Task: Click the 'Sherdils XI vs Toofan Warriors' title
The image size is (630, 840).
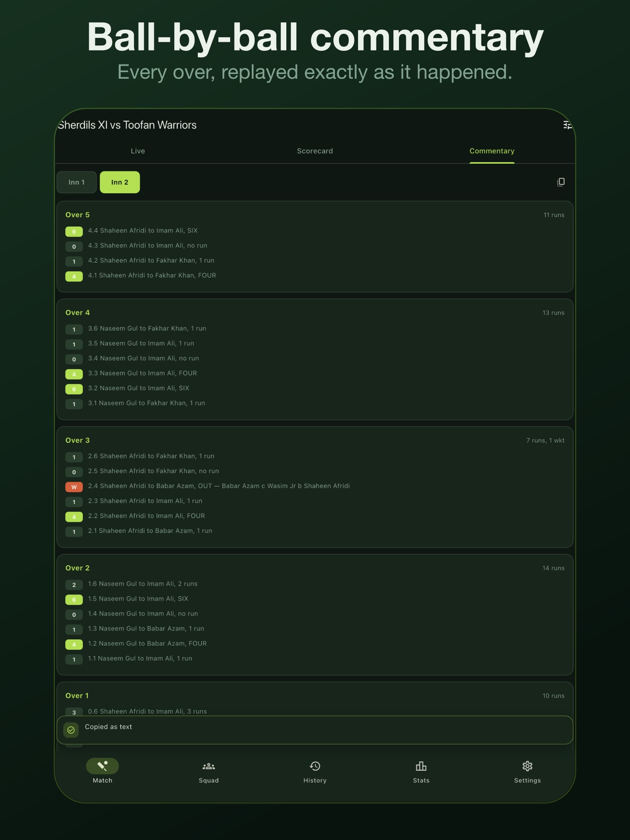Action: point(127,125)
